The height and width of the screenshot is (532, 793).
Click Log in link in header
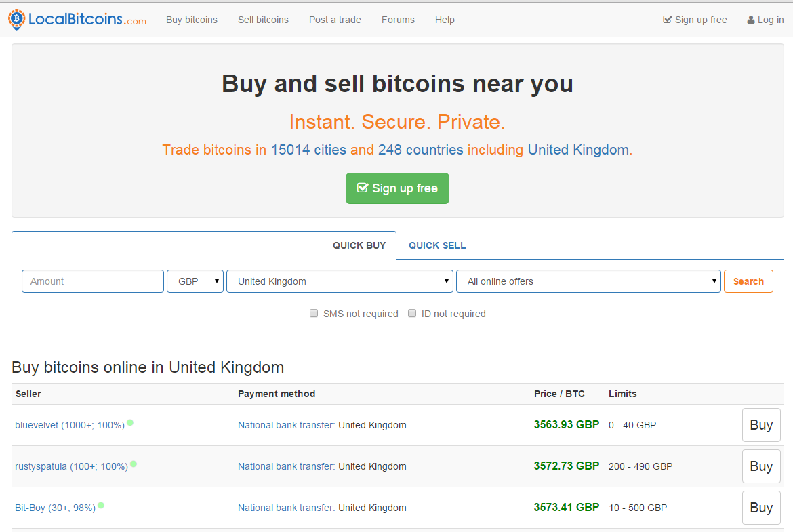(x=766, y=20)
